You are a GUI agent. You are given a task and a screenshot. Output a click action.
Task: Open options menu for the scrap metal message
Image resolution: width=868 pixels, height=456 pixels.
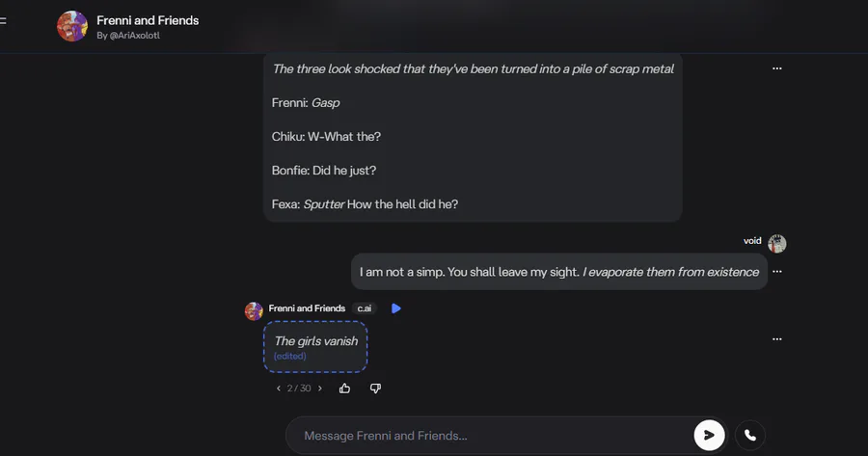pos(776,68)
